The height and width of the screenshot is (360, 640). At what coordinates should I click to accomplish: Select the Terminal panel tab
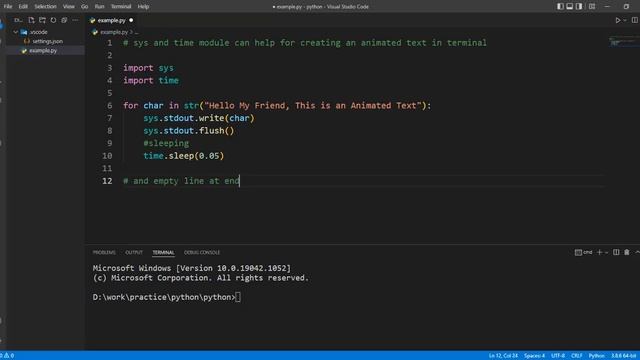(x=163, y=252)
